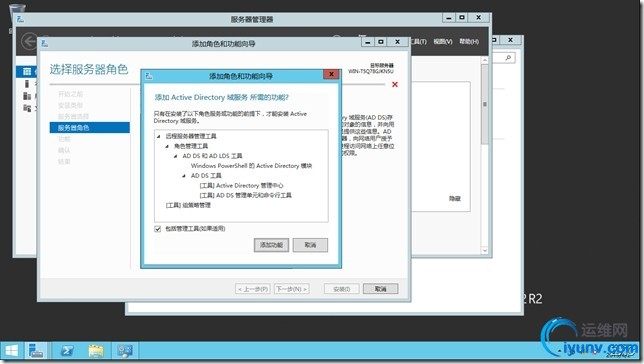Click the scroll-up arrow in Server Manager scrollbar
The width and height of the screenshot is (644, 364).
point(485,60)
